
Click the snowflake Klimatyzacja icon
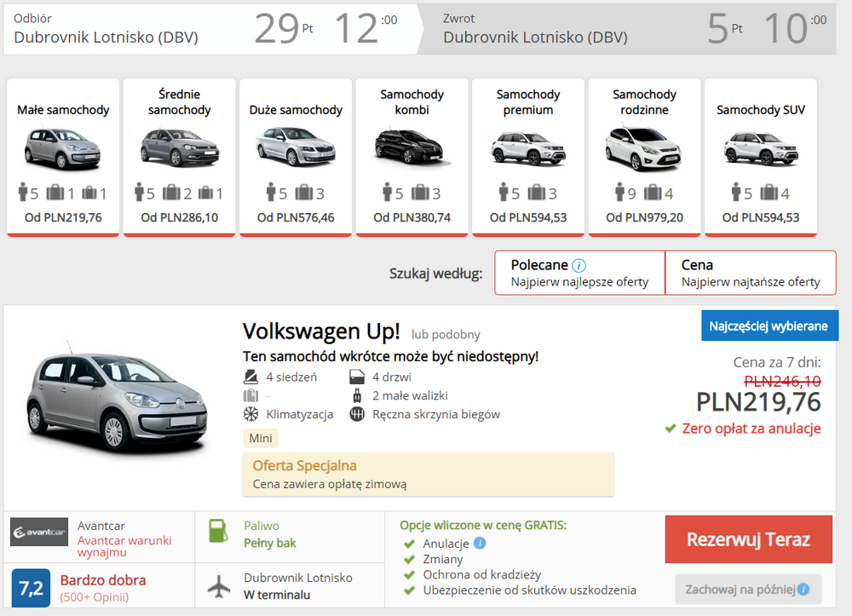click(250, 414)
